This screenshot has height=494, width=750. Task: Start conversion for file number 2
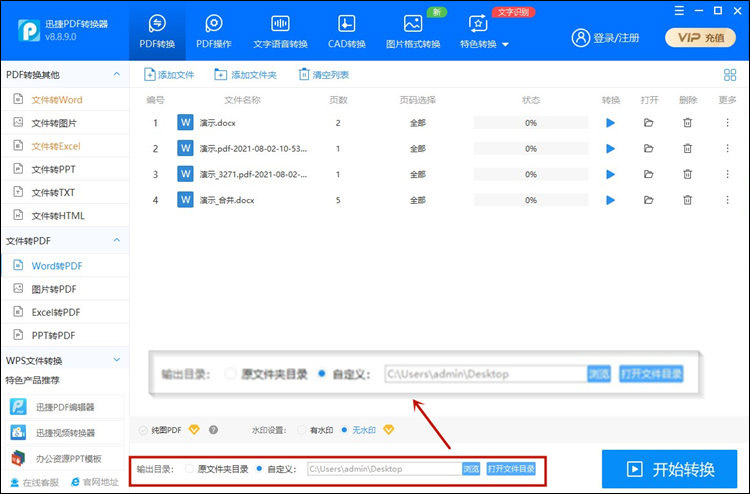tap(610, 149)
